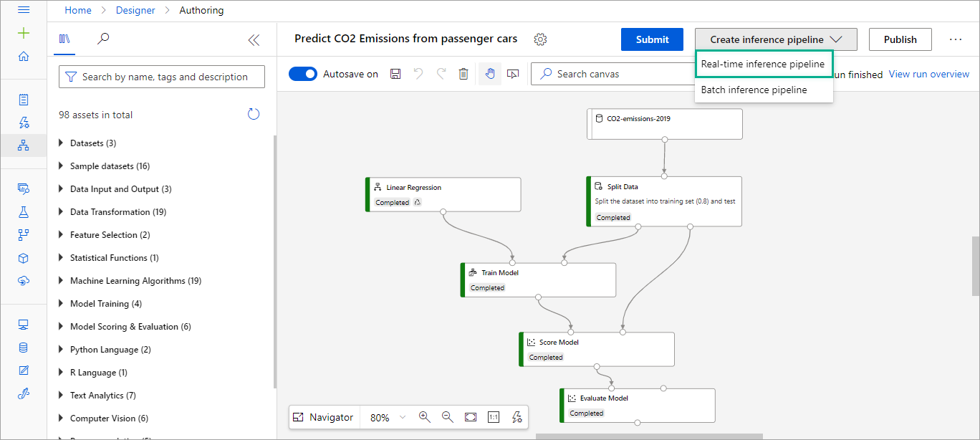Image resolution: width=980 pixels, height=440 pixels.
Task: Open the View run overview link
Action: pos(928,74)
